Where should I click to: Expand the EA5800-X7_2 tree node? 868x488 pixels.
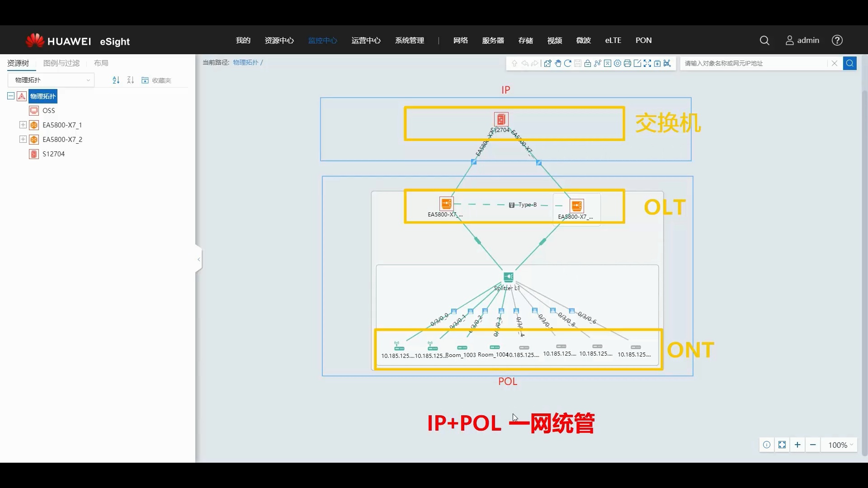[x=23, y=139]
